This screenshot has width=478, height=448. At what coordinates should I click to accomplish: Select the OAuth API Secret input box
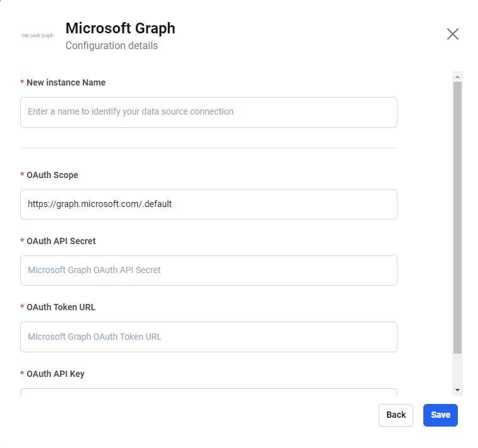tap(209, 271)
